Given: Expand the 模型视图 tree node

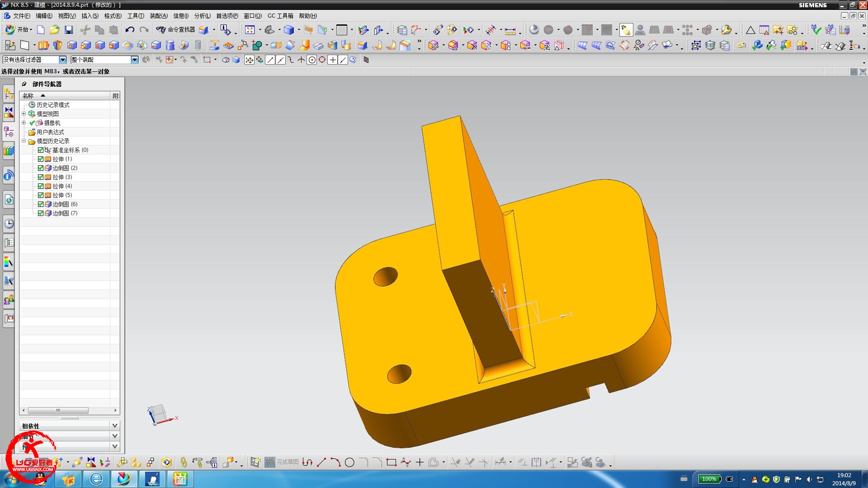Looking at the screenshot, I should 24,114.
